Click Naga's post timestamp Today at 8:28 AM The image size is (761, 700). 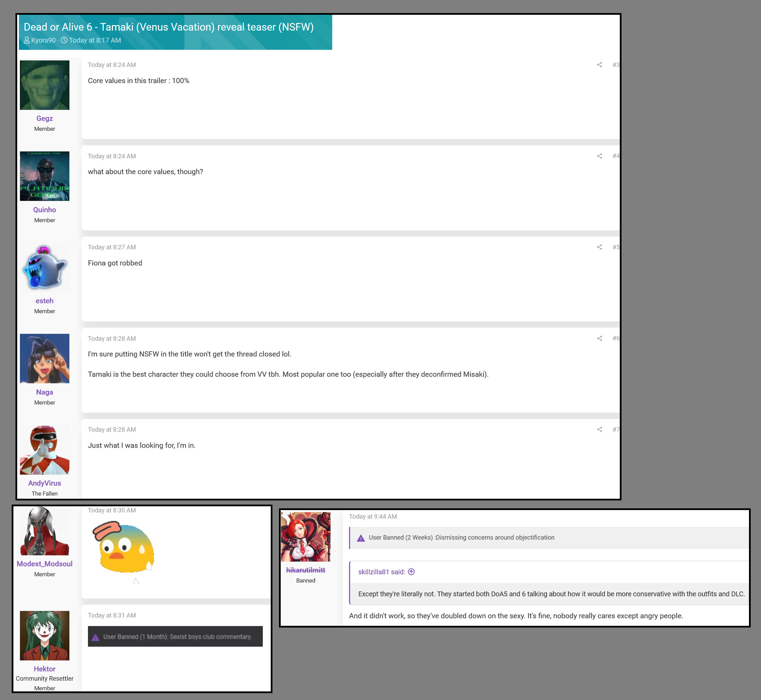tap(112, 339)
